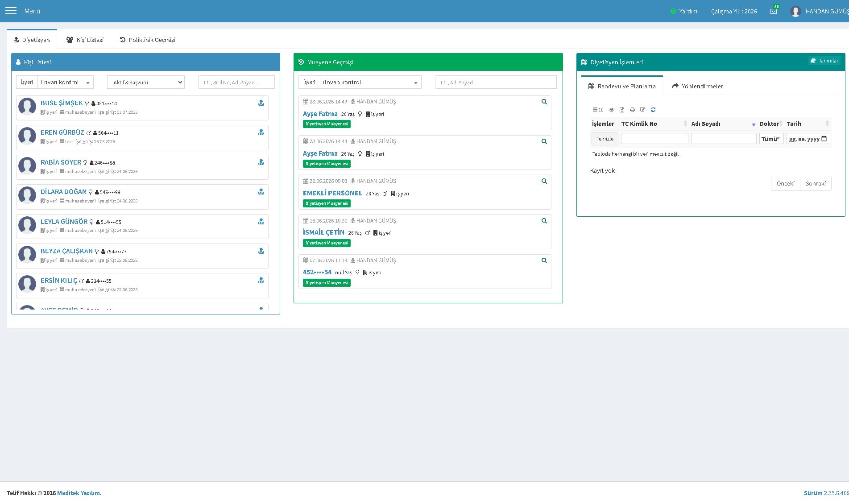Expand ünvan kontrol dropdown in Kişi Listesi
The height and width of the screenshot is (504, 849).
click(66, 82)
